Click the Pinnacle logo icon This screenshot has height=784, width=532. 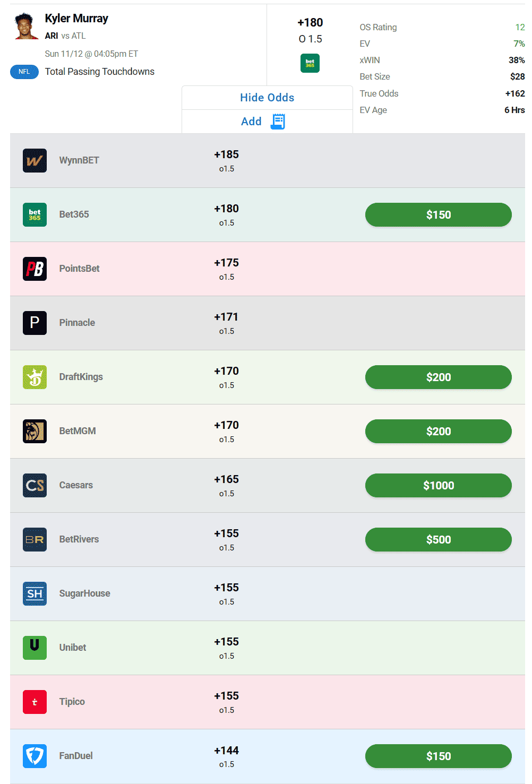point(35,323)
